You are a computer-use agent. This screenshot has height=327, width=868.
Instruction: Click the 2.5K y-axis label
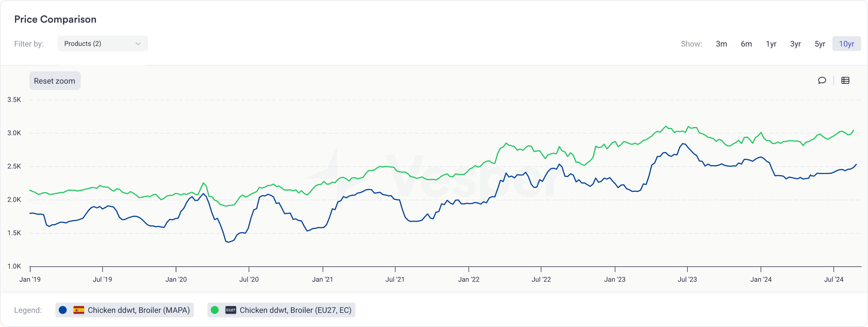pos(14,166)
